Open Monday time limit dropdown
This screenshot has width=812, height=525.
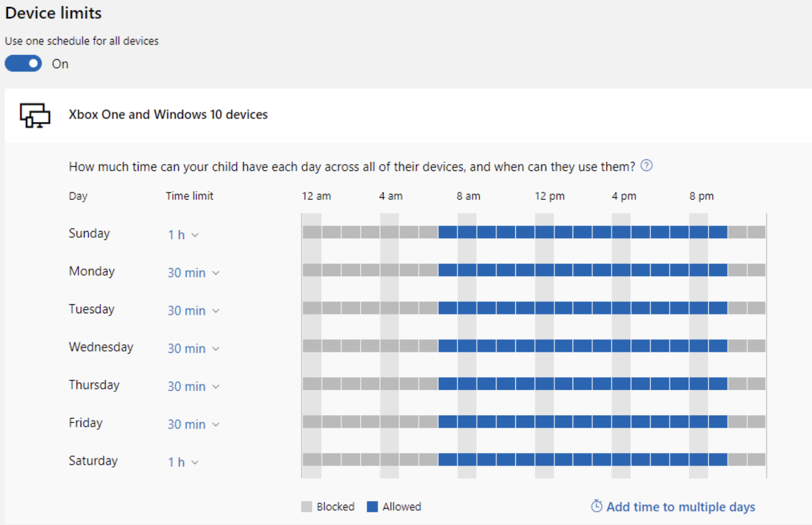[x=193, y=273]
